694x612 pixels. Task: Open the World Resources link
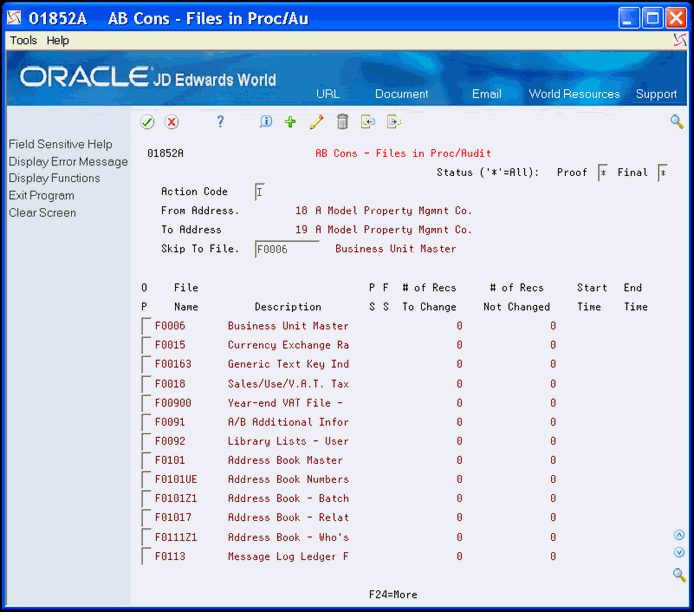[574, 94]
